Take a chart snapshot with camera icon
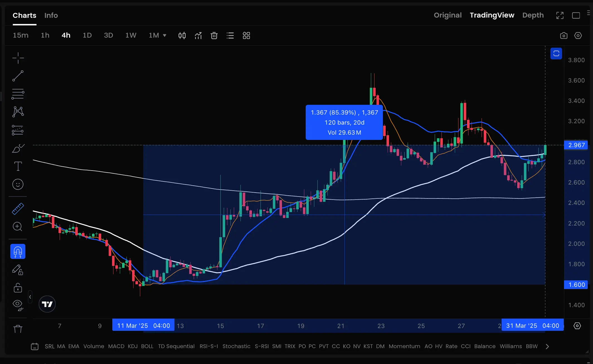 [x=563, y=36]
